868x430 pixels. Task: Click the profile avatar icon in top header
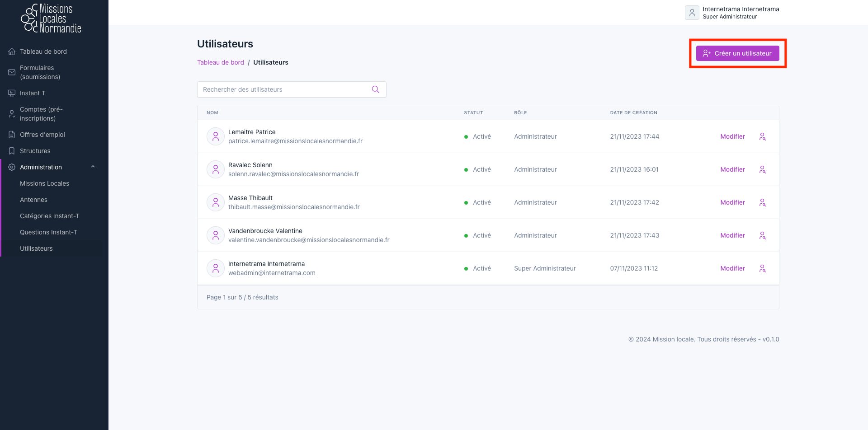692,13
